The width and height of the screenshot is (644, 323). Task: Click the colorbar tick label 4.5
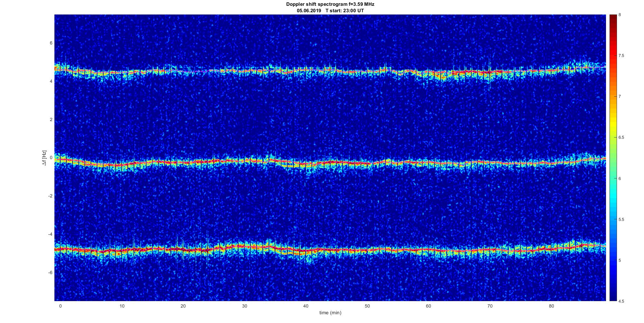click(x=621, y=301)
